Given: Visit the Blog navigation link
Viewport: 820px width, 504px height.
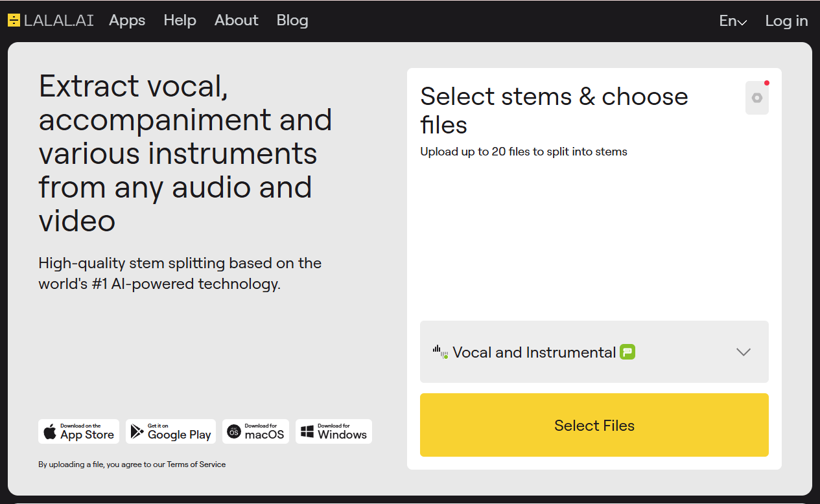Looking at the screenshot, I should pos(292,21).
